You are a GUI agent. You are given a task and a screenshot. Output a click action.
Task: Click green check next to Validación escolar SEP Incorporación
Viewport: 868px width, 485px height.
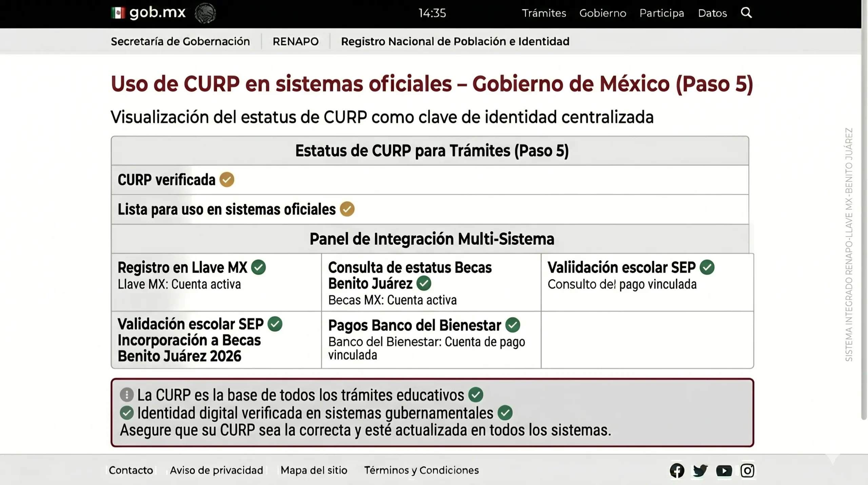[275, 324]
